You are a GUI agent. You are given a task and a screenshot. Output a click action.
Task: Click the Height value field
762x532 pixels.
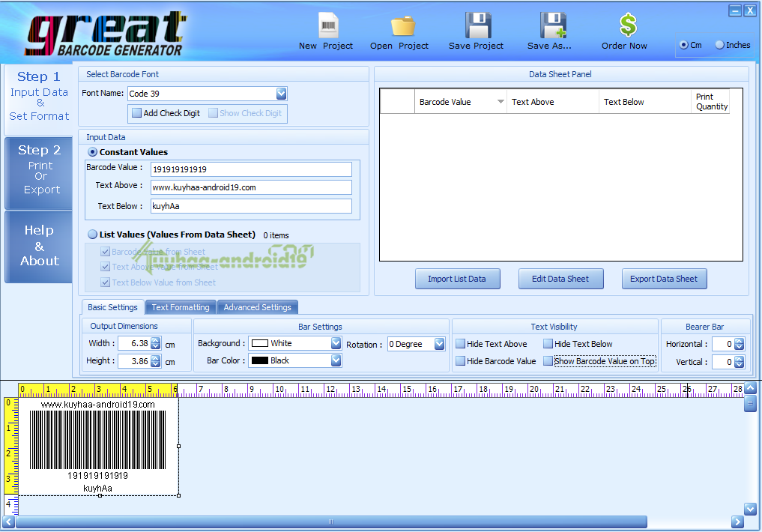pos(134,361)
